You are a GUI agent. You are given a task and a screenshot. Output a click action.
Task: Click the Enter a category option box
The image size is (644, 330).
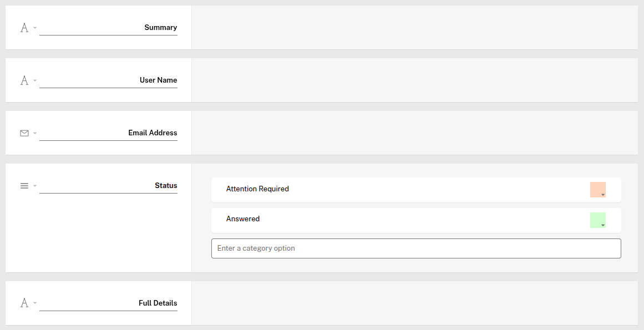click(x=416, y=248)
